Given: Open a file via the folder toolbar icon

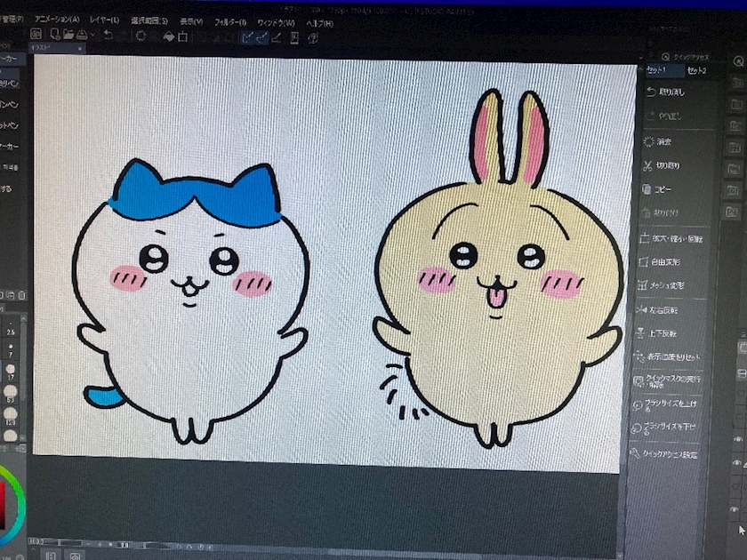Looking at the screenshot, I should click(x=68, y=35).
